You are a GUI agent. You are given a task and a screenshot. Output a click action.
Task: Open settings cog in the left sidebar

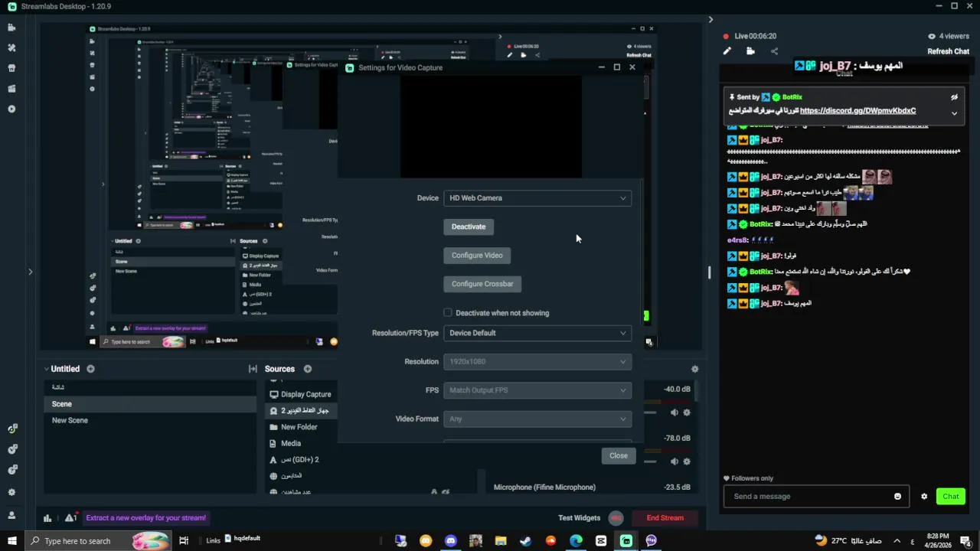[11, 492]
